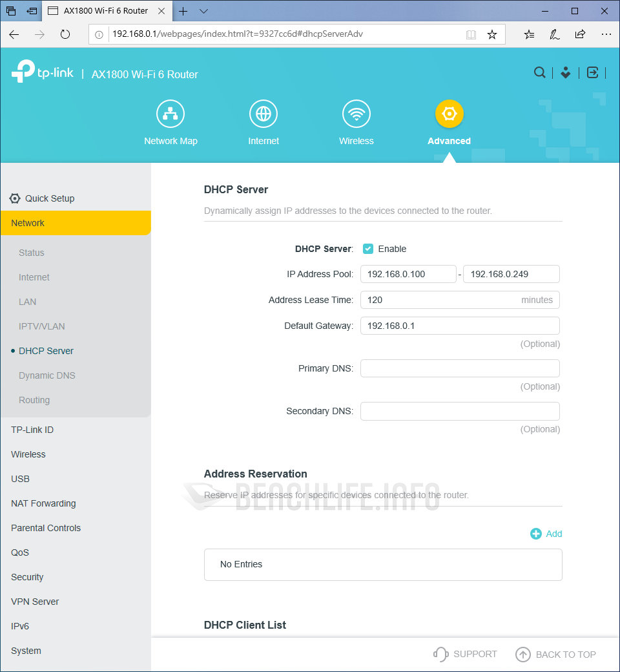This screenshot has width=620, height=672.
Task: Click the BACK TO TOP text
Action: tap(566, 655)
